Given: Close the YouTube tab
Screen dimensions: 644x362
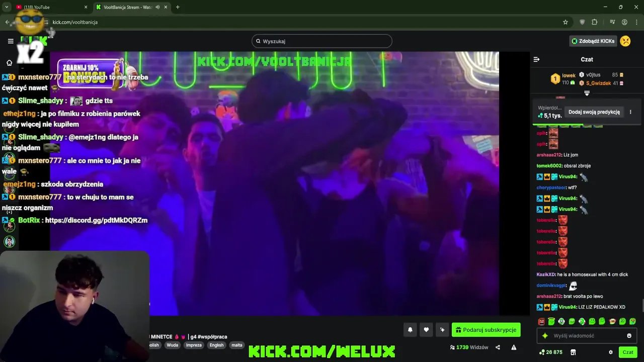Looking at the screenshot, I should (x=86, y=7).
